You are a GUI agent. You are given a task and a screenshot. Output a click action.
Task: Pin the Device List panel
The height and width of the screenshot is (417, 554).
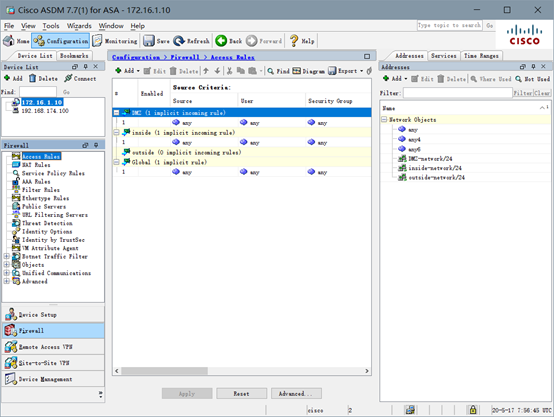pos(86,66)
